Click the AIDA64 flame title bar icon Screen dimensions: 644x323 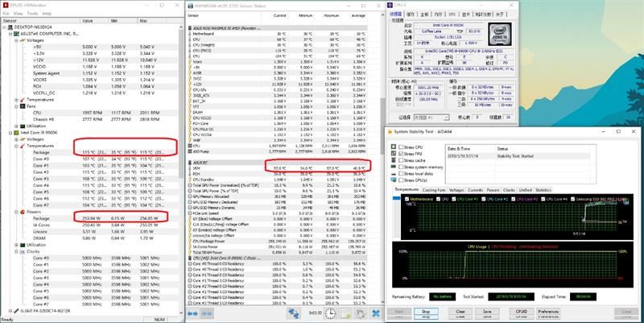click(x=390, y=131)
